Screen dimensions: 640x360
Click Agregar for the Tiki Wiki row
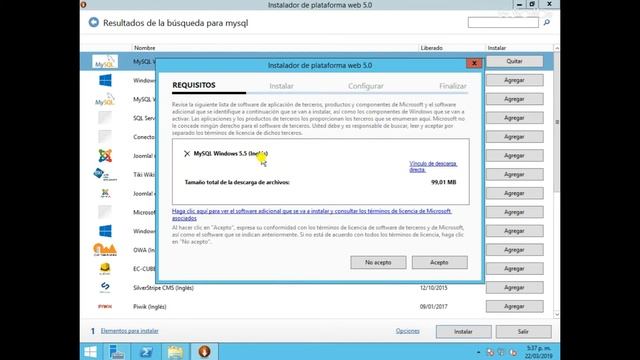click(514, 174)
